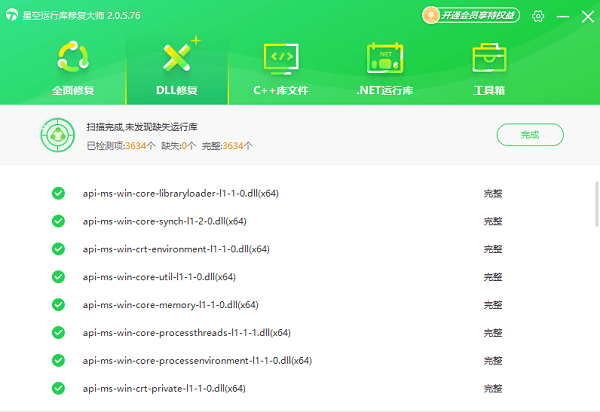Click check icon for core-util dll row
The width and height of the screenshot is (600, 412).
pos(58,277)
